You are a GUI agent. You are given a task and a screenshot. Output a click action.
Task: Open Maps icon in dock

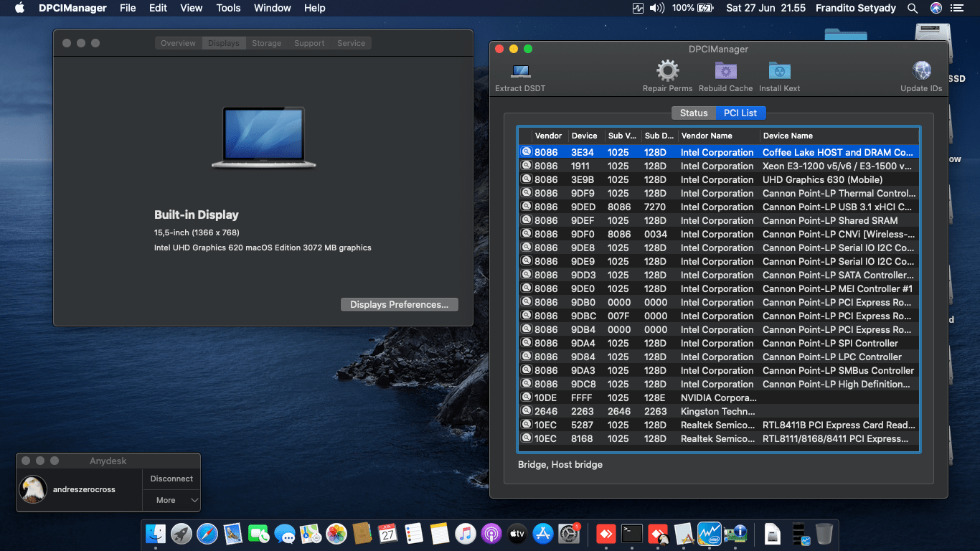tap(311, 534)
